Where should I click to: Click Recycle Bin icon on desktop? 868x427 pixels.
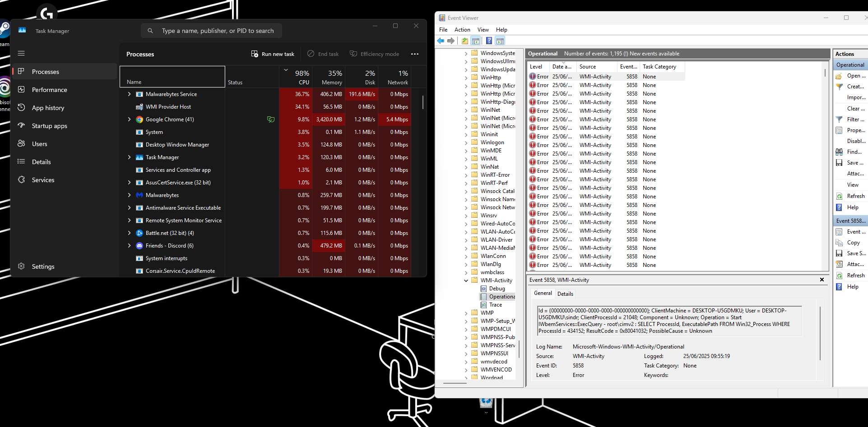coord(486,402)
